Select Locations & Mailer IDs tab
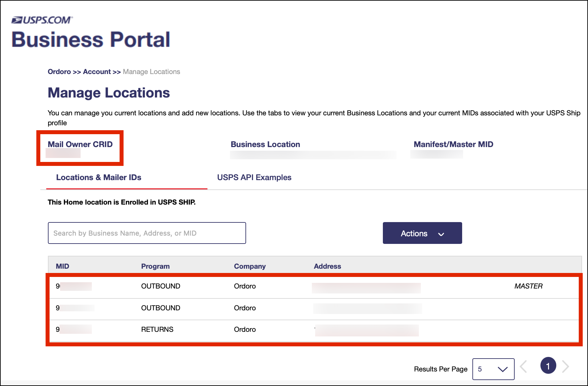The height and width of the screenshot is (386, 588). [x=99, y=177]
